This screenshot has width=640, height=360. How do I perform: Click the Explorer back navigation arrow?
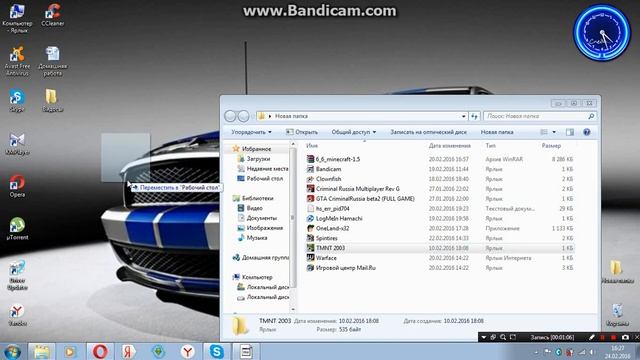230,116
